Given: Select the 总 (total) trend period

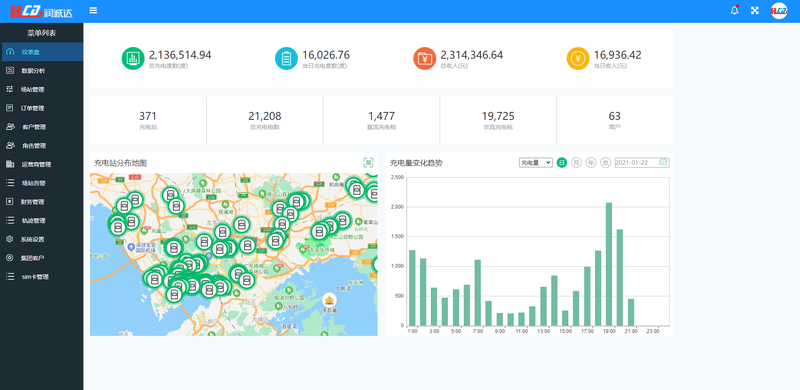Looking at the screenshot, I should [x=605, y=162].
